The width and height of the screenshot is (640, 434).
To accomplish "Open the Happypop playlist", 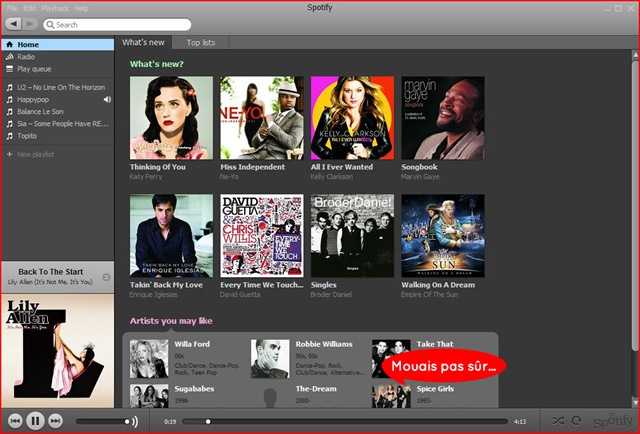I will [58, 100].
